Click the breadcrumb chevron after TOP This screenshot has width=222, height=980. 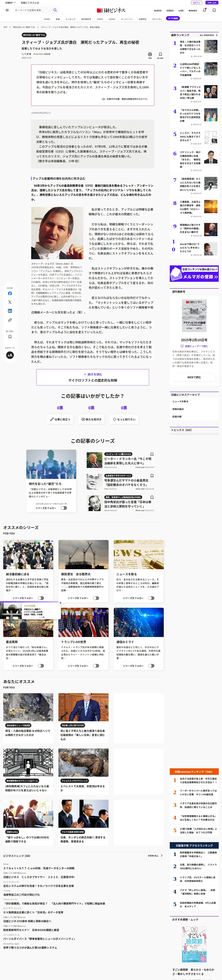coord(10,27)
